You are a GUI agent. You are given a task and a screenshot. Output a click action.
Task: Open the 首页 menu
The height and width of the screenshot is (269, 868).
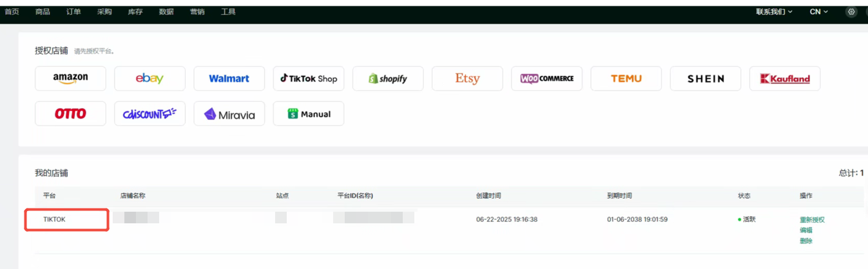12,12
